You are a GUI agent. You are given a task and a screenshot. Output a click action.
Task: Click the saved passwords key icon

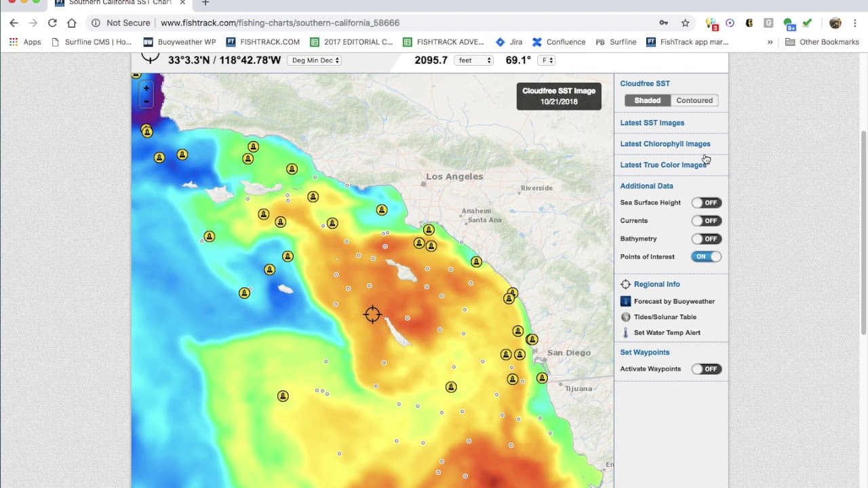point(664,23)
